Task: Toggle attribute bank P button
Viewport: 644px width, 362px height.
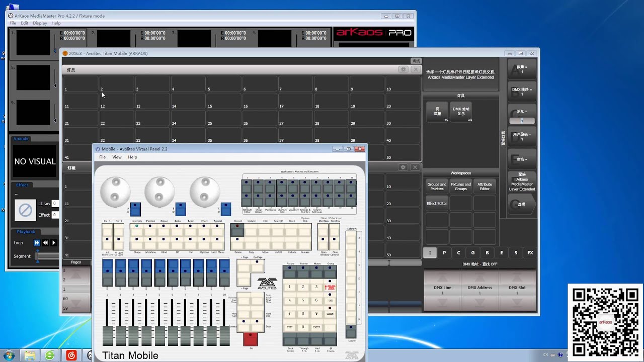Action: point(444,253)
